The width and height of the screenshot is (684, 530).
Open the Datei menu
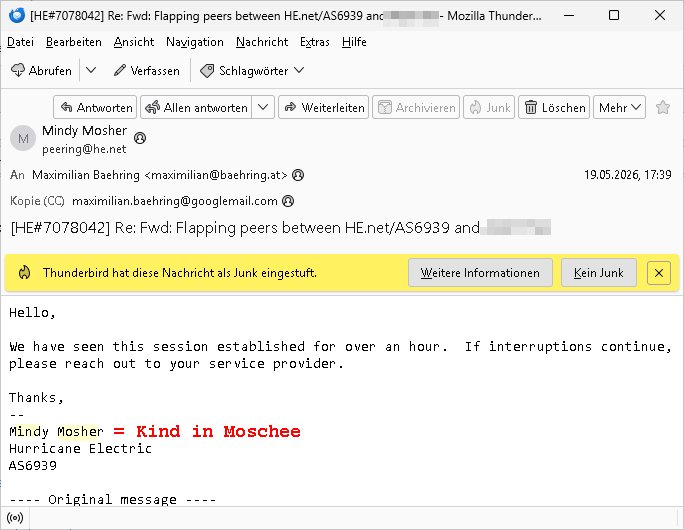click(20, 42)
